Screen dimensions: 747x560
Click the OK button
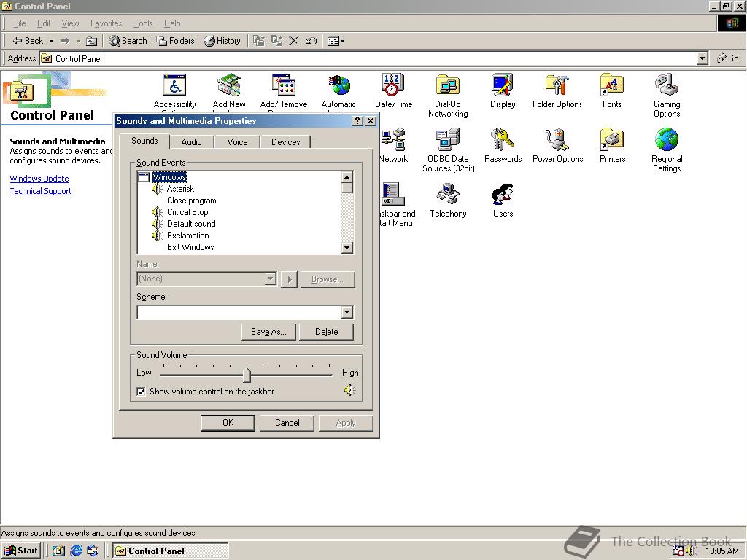[228, 423]
